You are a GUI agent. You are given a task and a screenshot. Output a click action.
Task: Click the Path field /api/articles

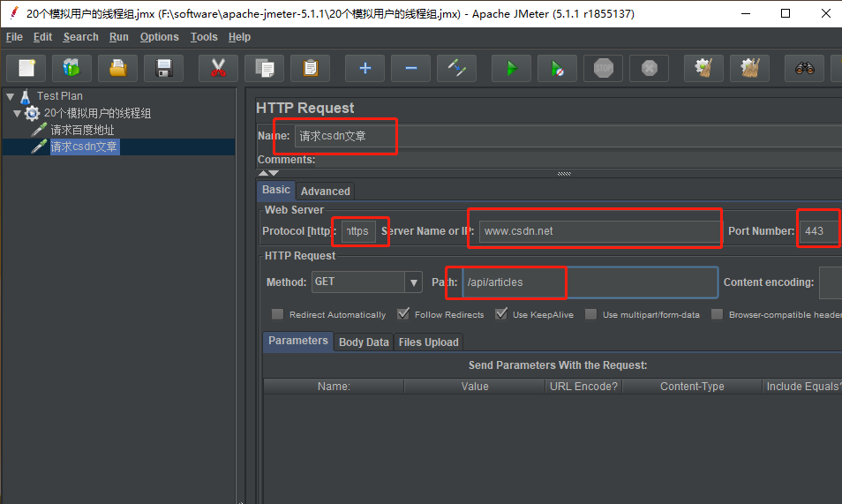(x=590, y=282)
